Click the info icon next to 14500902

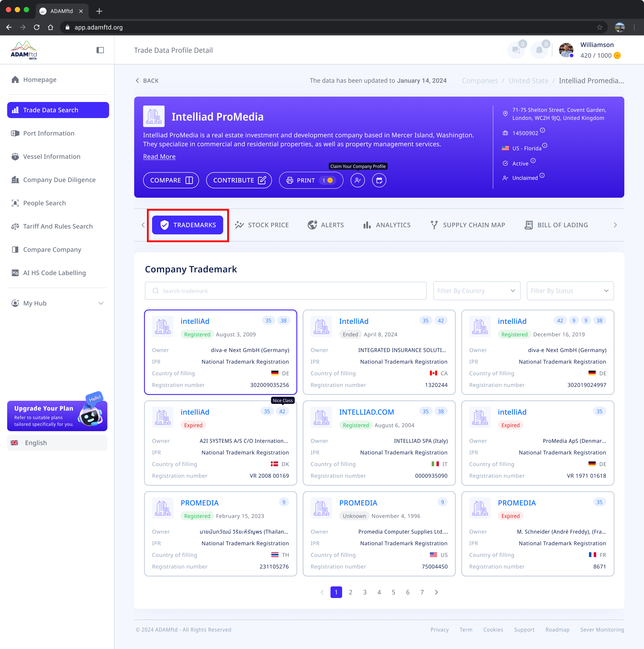(x=542, y=130)
